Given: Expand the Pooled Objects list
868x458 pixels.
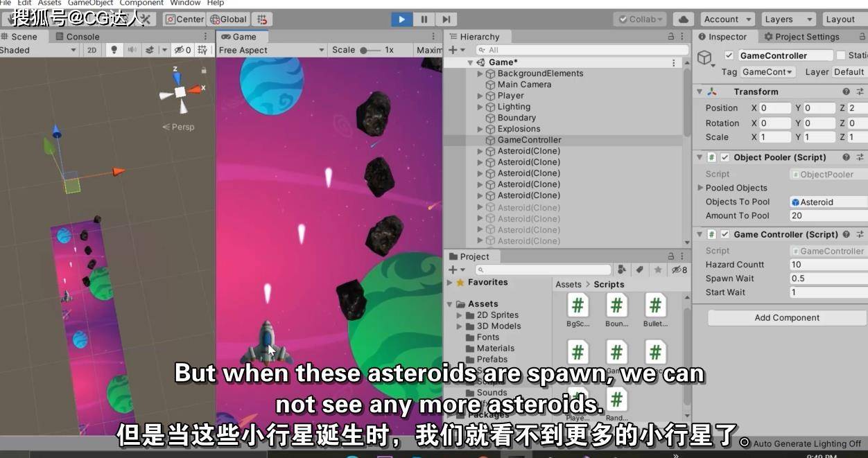Looking at the screenshot, I should tap(700, 188).
